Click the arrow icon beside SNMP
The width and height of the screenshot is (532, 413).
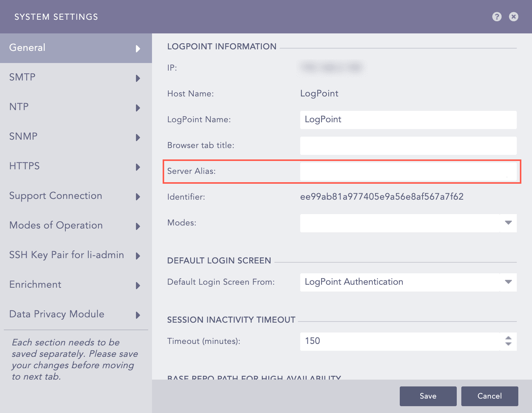pyautogui.click(x=138, y=137)
